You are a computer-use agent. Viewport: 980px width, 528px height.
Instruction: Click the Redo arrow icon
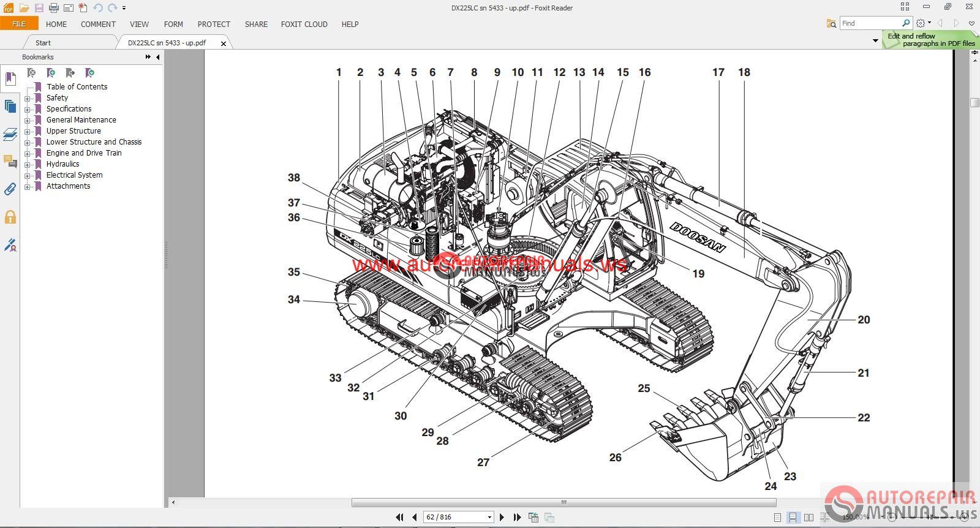click(x=113, y=8)
